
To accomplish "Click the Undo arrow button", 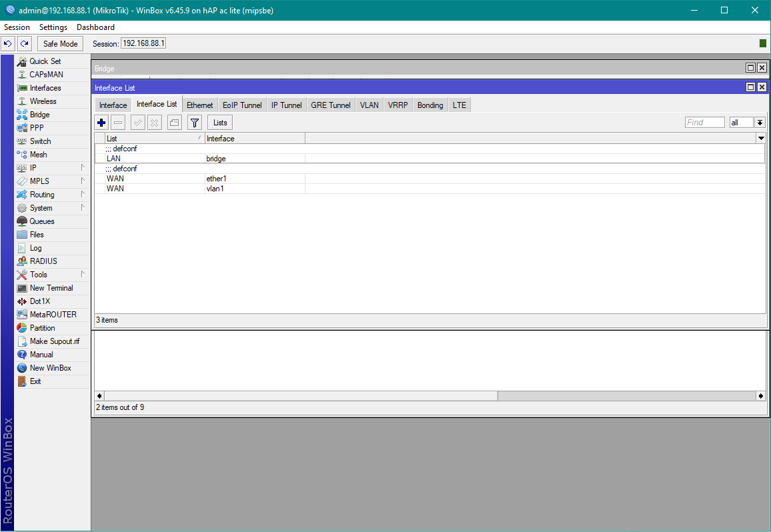I will [8, 44].
